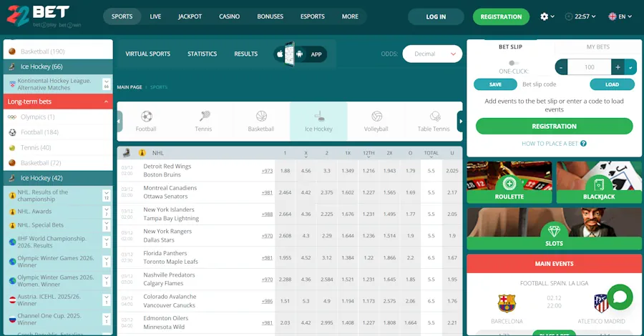Image resolution: width=644 pixels, height=336 pixels.
Task: Open the Odds format Decimal dropdown
Action: 432,54
